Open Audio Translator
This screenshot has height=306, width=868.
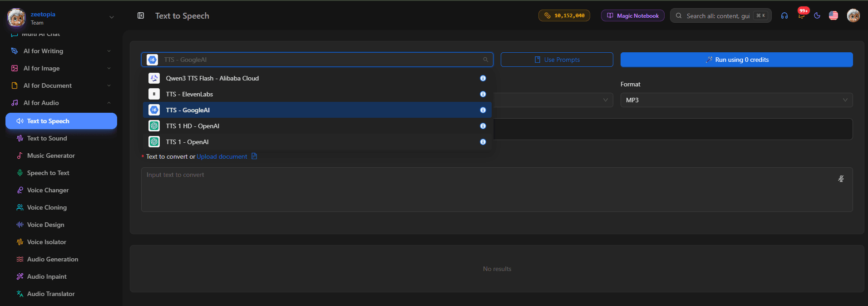(61, 294)
